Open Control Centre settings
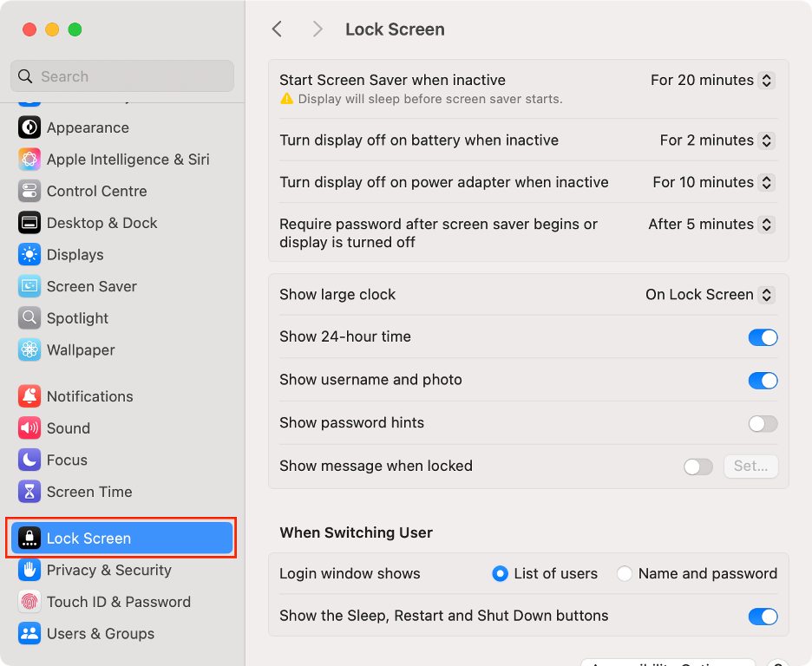 click(x=29, y=191)
